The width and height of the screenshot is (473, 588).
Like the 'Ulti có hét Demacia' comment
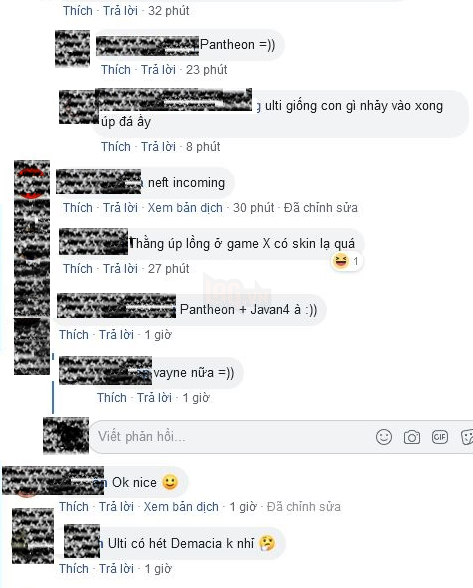click(74, 569)
